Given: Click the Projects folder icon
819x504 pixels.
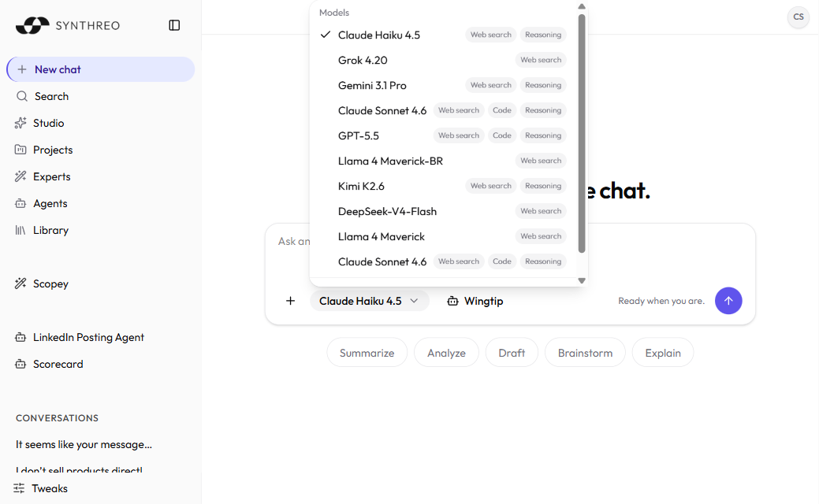Looking at the screenshot, I should click(x=20, y=150).
